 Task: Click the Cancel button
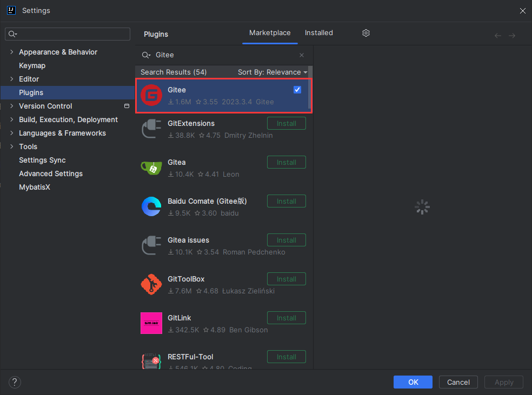(458, 382)
